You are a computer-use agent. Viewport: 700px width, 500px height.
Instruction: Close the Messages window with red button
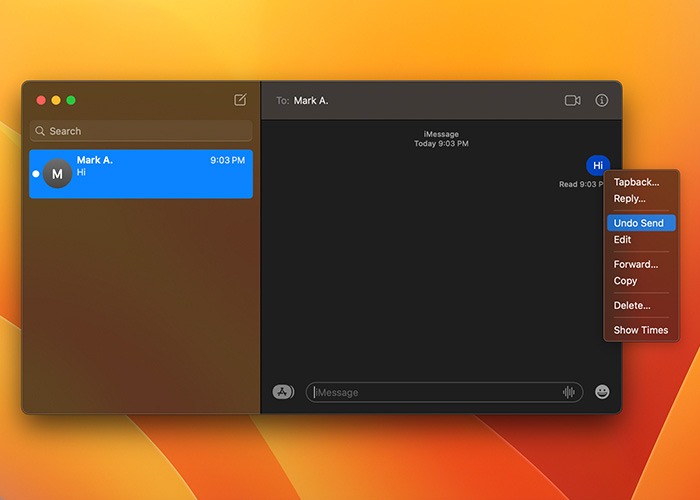pyautogui.click(x=41, y=100)
